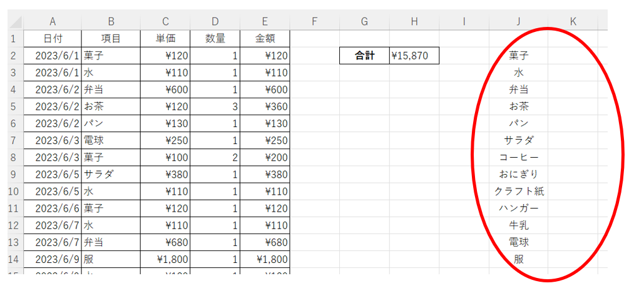Click the ハンガー cell in column J
Image resolution: width=644 pixels, height=293 pixels.
[519, 208]
